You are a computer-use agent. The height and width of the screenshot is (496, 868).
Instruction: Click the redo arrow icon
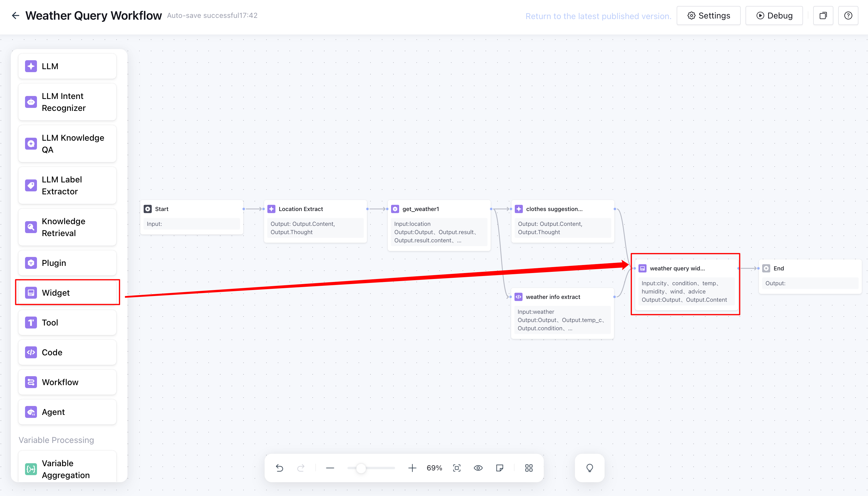(x=300, y=468)
